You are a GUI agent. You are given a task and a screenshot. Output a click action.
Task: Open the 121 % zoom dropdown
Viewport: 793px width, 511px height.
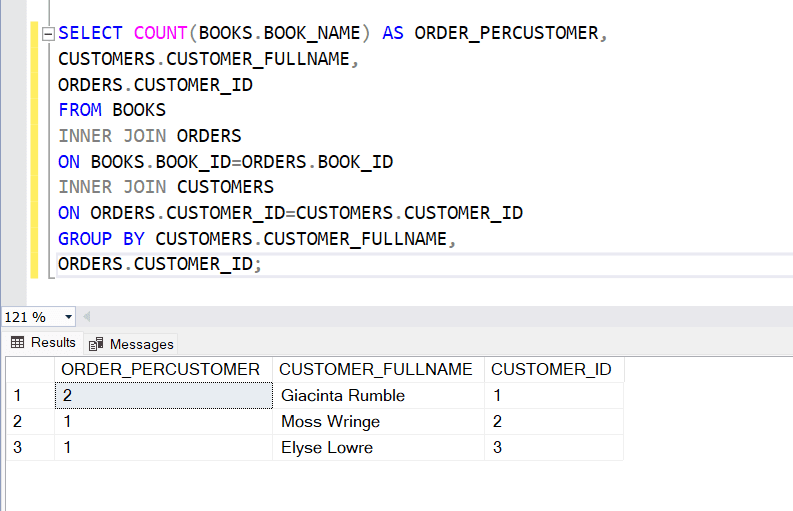click(x=68, y=317)
